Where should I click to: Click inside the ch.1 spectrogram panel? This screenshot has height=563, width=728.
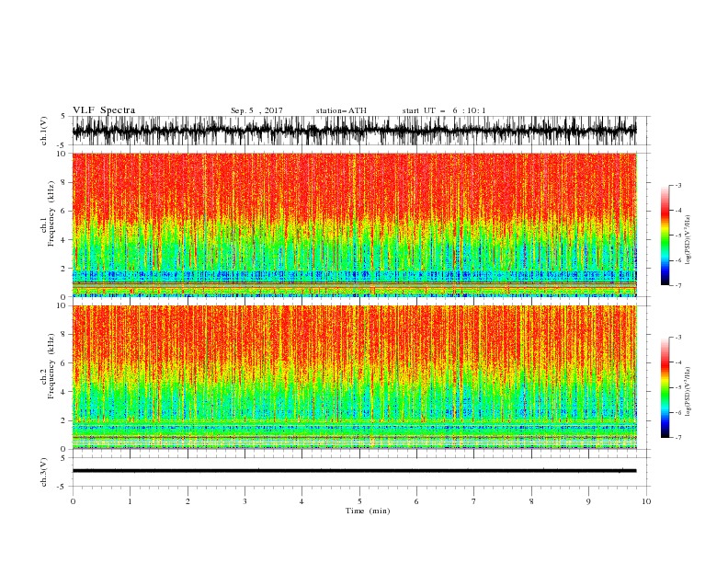[x=354, y=224]
